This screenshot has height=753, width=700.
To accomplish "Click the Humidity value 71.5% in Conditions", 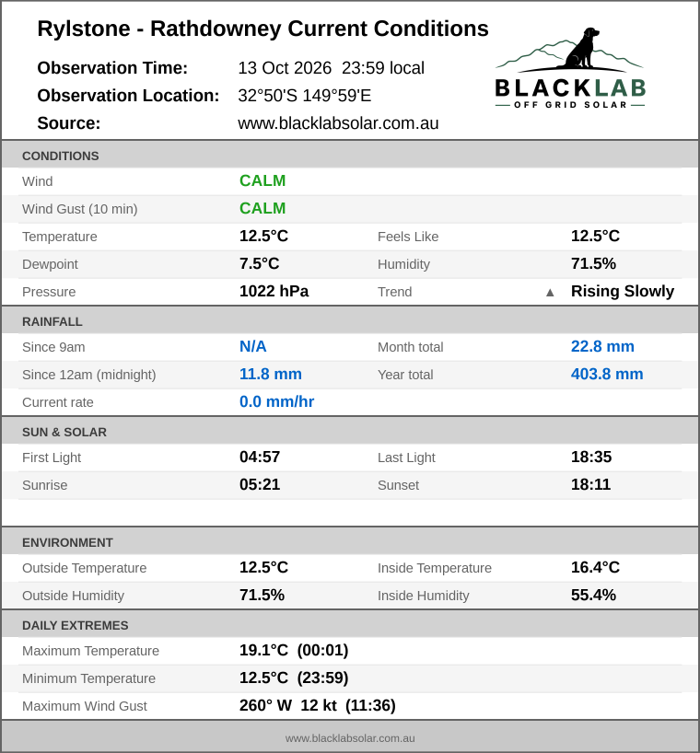I will 593,263.
